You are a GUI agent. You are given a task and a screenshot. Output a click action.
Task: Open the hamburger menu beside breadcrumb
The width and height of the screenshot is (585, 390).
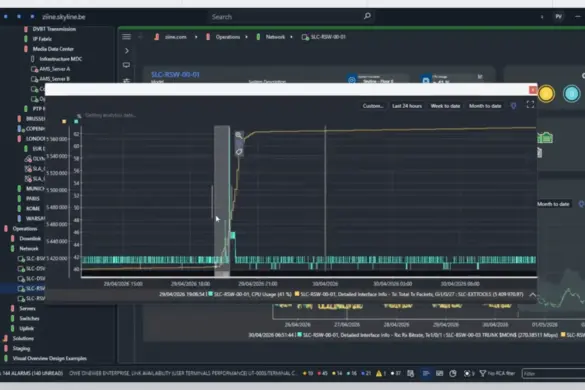point(126,37)
